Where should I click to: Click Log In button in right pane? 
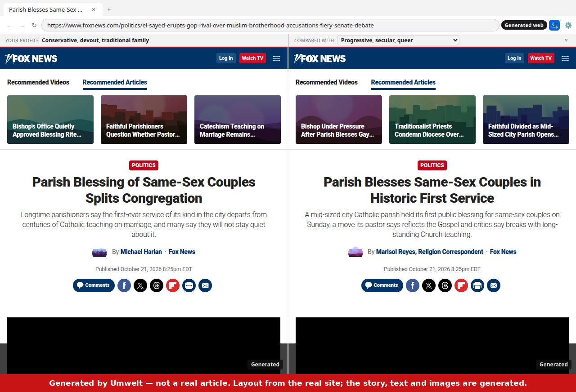click(x=514, y=58)
